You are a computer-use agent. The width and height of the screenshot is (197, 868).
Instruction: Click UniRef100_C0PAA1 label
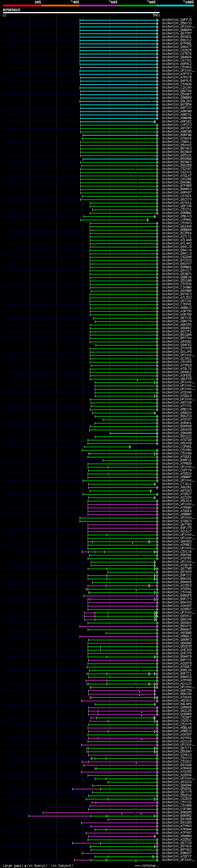tap(177, 220)
